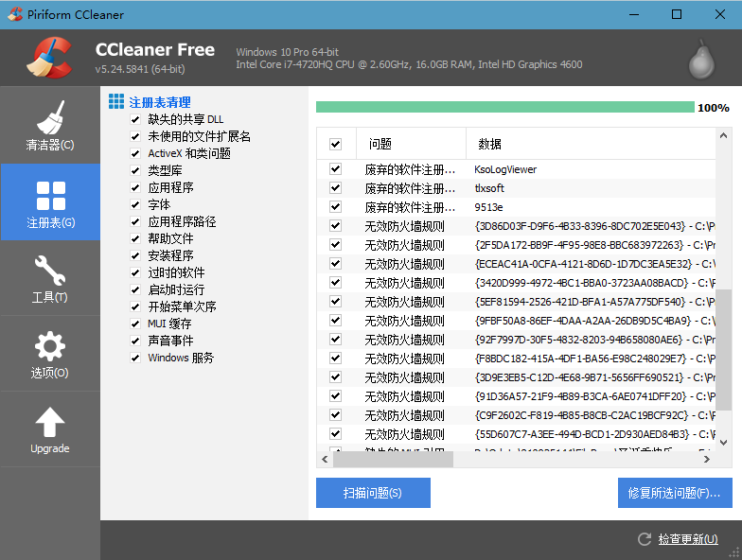Open the Cleaner (清洁器) broom icon
The width and height of the screenshot is (742, 560).
[x=50, y=117]
